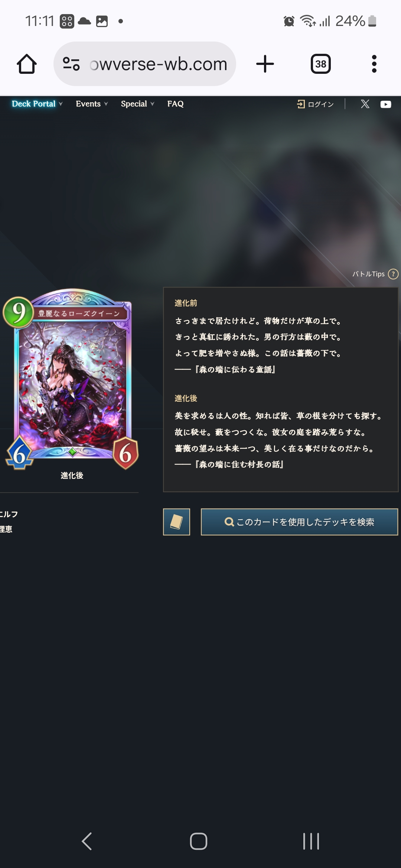Open the YouTube channel icon
Image resolution: width=401 pixels, height=868 pixels.
pos(386,104)
